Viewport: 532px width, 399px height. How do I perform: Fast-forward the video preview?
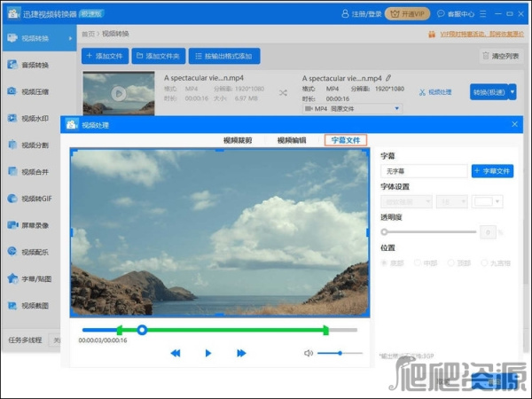(241, 353)
